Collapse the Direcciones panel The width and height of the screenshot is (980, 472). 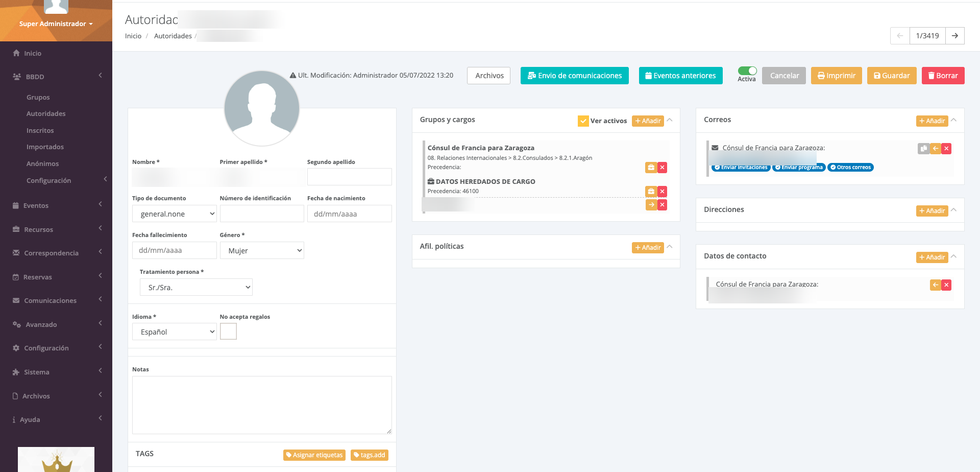[954, 210]
